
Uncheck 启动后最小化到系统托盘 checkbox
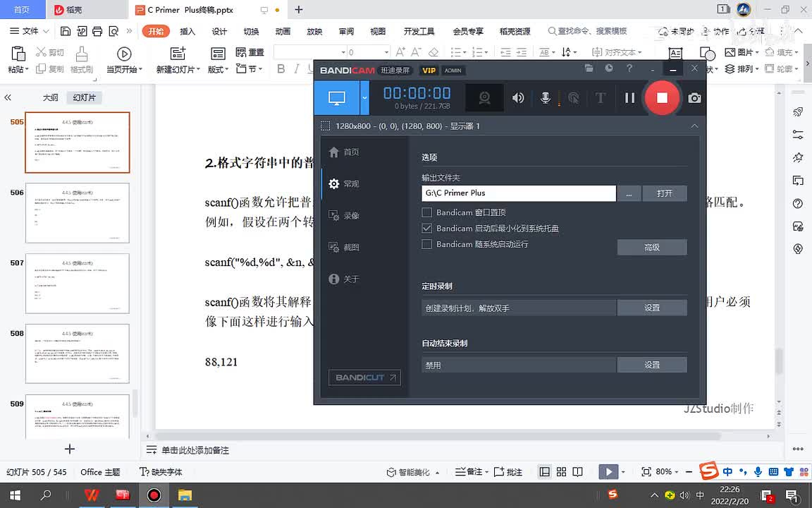coord(426,228)
